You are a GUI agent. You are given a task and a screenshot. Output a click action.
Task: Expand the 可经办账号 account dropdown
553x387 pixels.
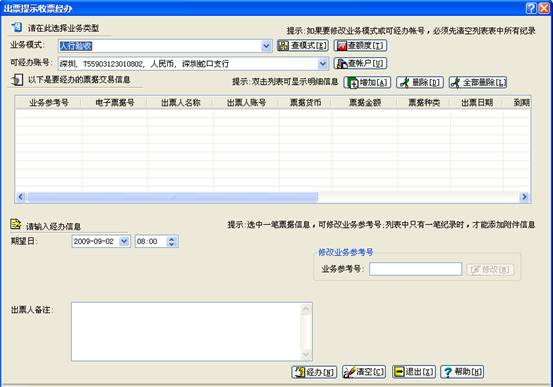tap(323, 64)
